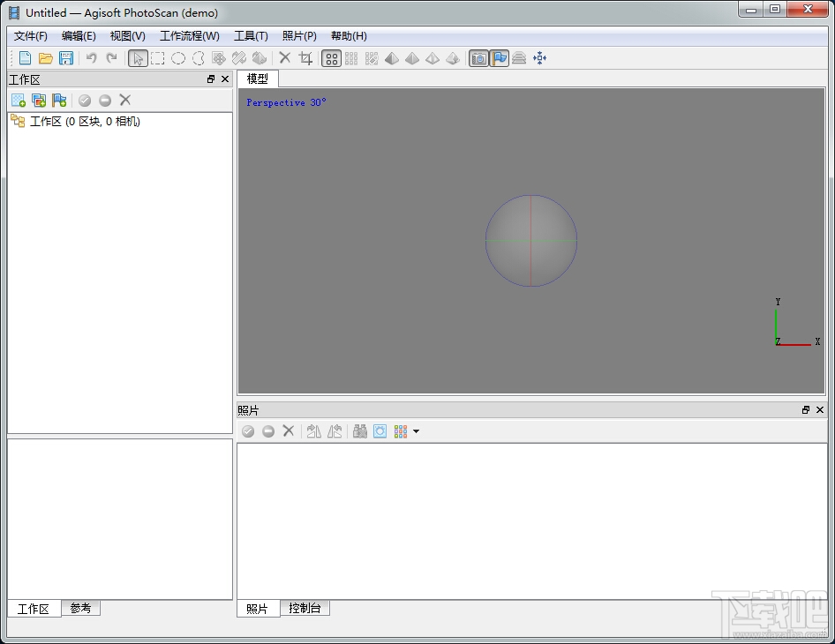835x644 pixels.
Task: Reset the model view
Action: [540, 58]
